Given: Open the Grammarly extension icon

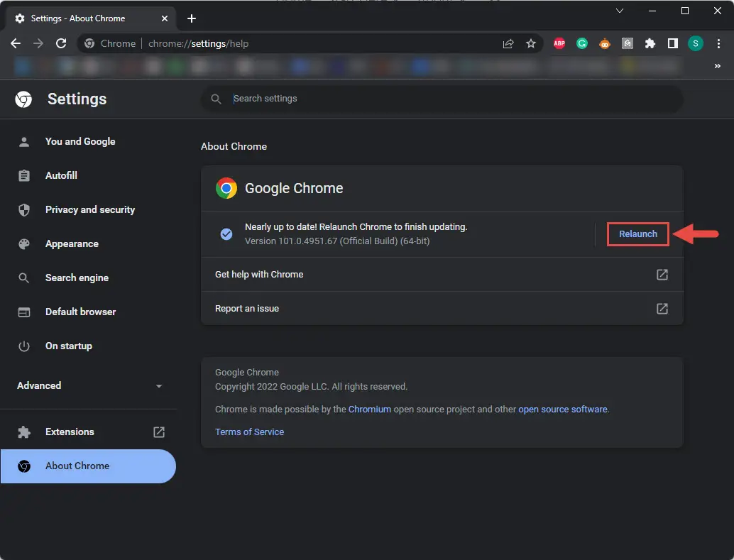Looking at the screenshot, I should coord(582,43).
